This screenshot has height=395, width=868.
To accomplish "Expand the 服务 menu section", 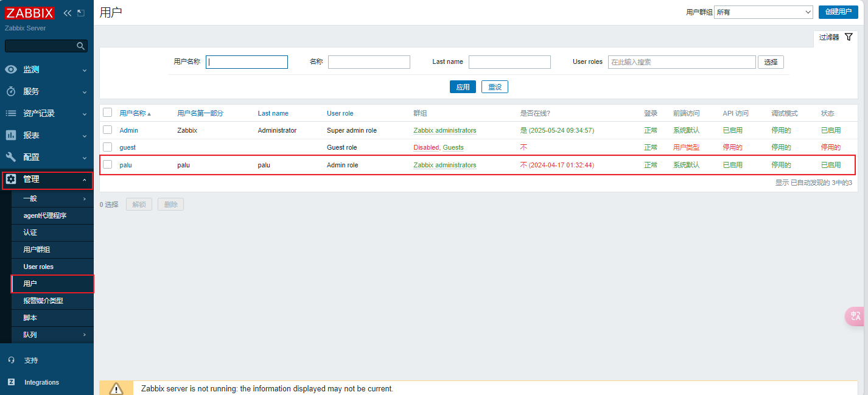I will (x=47, y=91).
